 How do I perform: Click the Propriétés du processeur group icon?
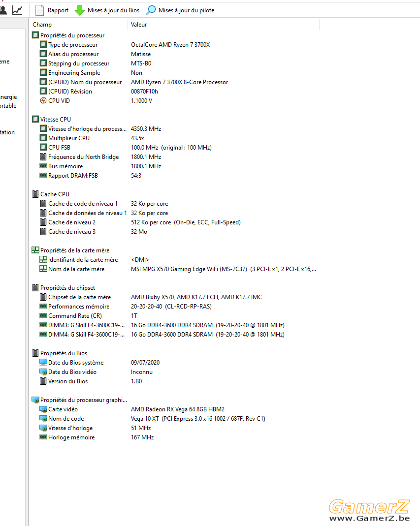35,35
